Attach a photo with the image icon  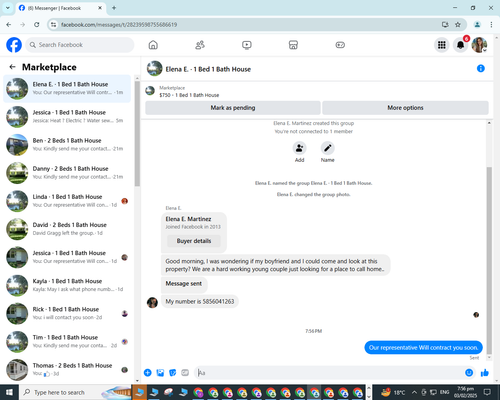click(x=160, y=373)
